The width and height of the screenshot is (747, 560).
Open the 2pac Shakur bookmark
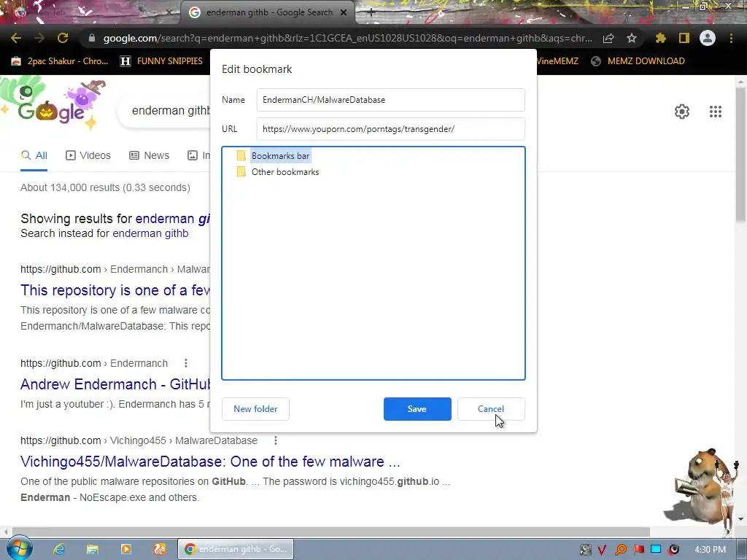click(x=60, y=61)
